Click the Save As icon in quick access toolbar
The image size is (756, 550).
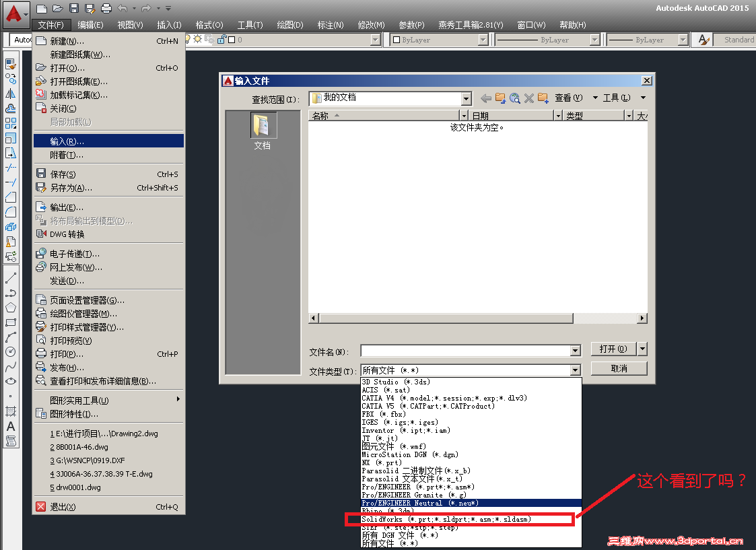coord(90,8)
